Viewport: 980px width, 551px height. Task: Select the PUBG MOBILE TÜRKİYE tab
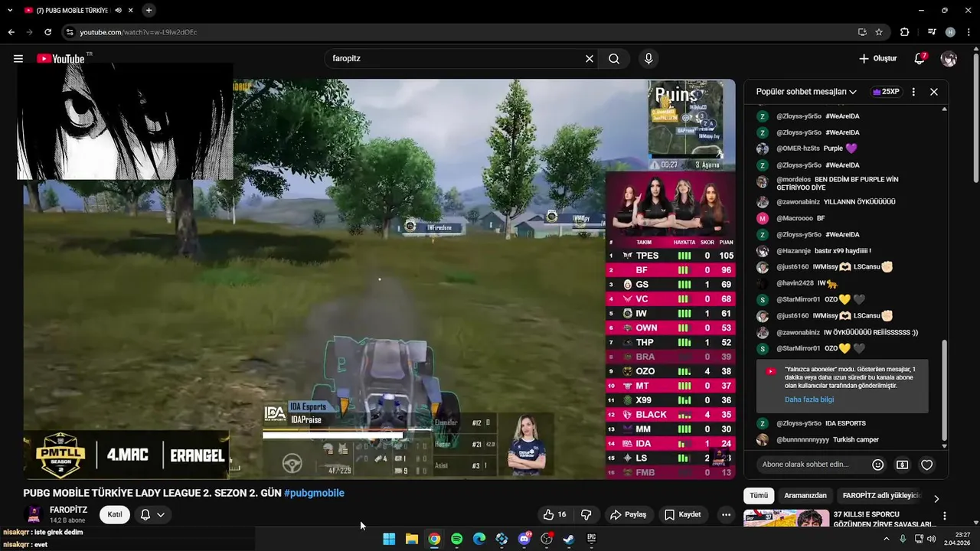[73, 11]
